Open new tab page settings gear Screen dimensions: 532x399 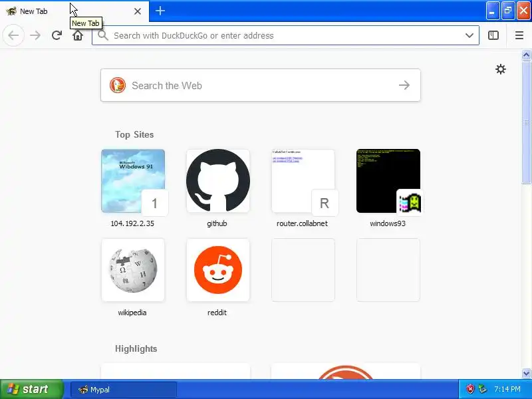tap(501, 69)
